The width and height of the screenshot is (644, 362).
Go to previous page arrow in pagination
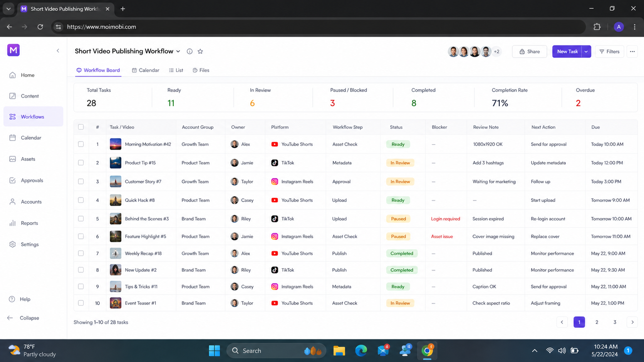pyautogui.click(x=562, y=322)
